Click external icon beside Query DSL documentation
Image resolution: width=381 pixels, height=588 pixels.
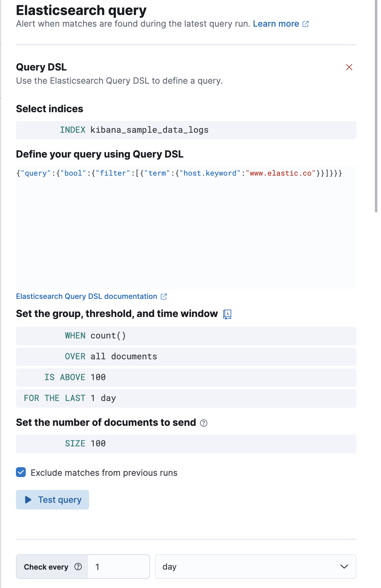pos(164,296)
